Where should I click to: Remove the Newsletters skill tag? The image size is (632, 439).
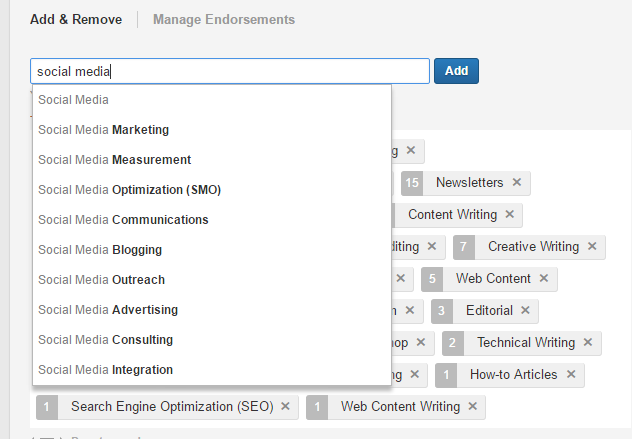[517, 183]
